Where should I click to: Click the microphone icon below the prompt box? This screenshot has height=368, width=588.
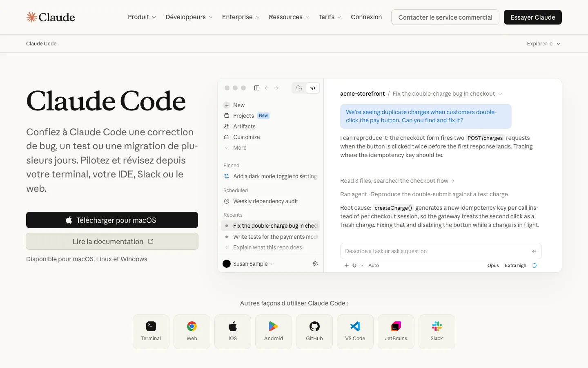[354, 265]
